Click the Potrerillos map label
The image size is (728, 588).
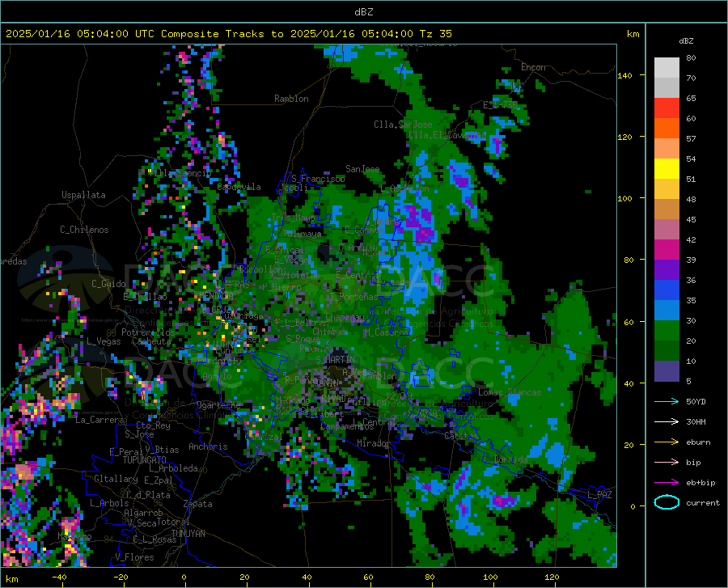click(x=148, y=332)
